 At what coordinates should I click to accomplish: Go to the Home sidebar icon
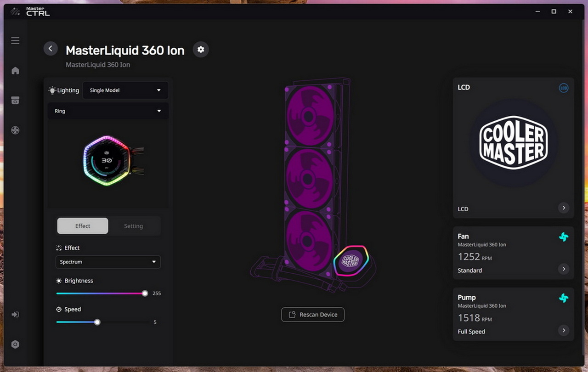click(x=15, y=70)
